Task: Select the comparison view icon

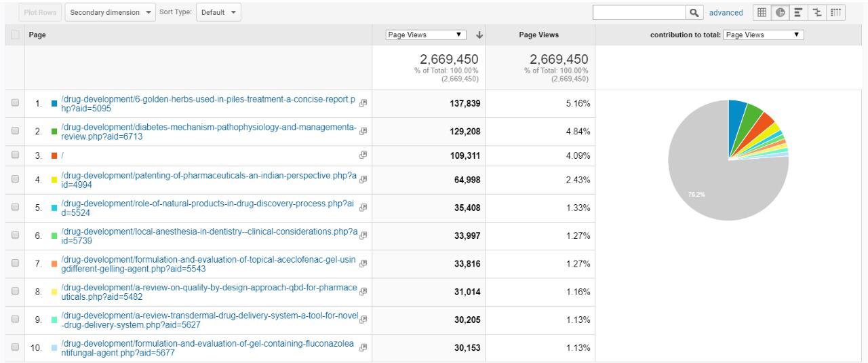Action: click(817, 12)
